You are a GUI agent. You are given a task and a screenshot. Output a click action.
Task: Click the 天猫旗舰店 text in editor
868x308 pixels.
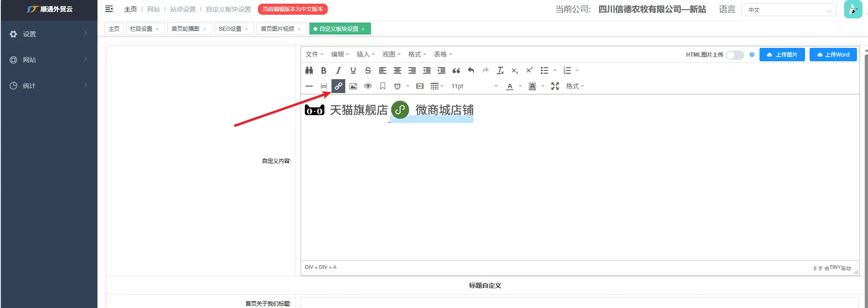coord(359,110)
